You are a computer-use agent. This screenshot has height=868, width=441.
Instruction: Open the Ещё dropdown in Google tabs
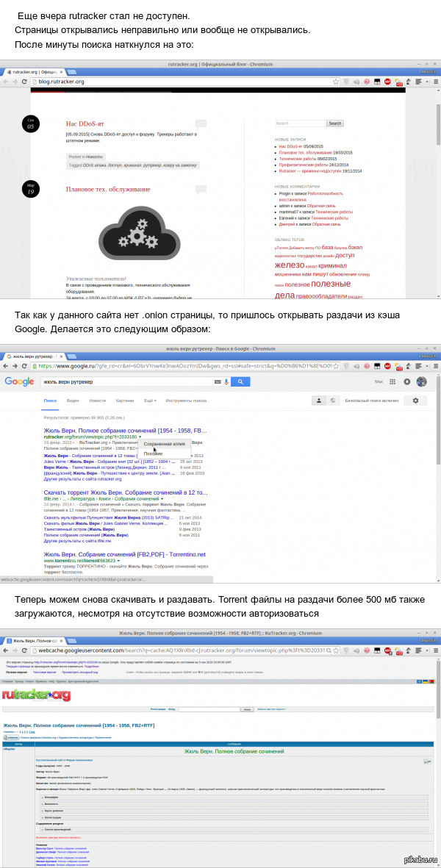tap(149, 401)
